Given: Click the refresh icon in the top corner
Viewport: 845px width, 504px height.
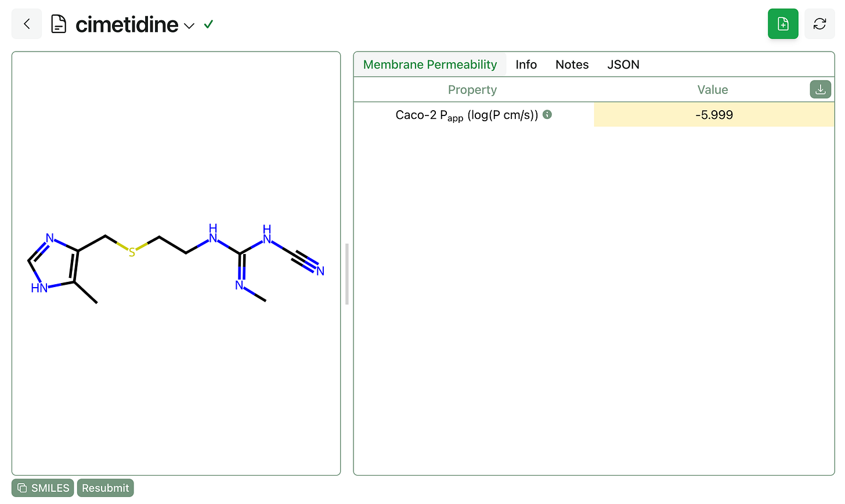Looking at the screenshot, I should coord(819,24).
